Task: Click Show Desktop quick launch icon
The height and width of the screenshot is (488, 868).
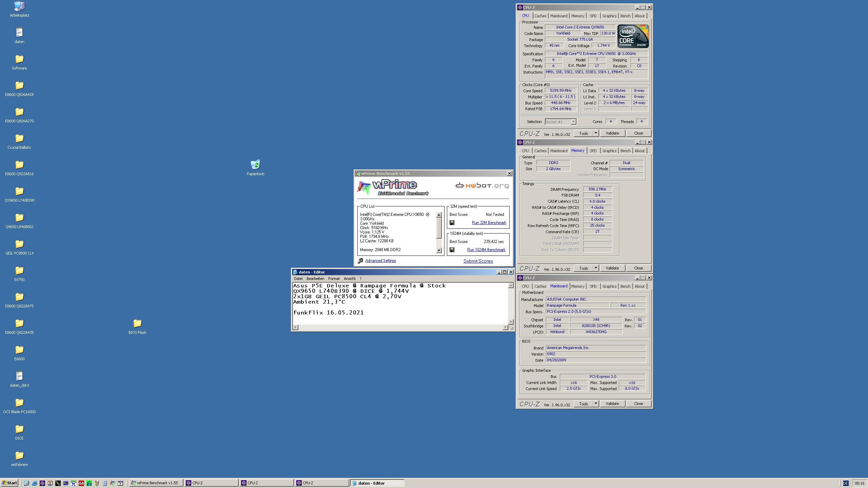Action: [26, 483]
